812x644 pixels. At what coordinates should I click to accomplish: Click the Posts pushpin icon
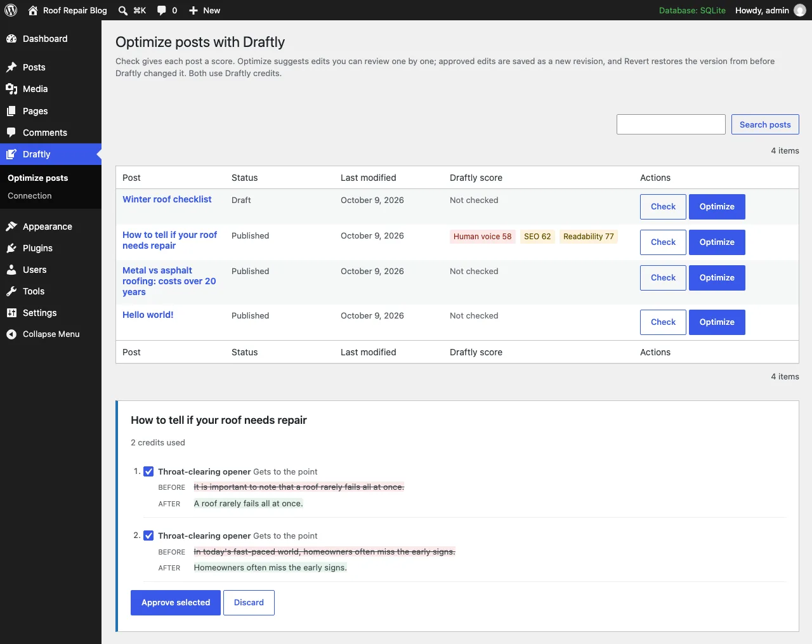tap(11, 67)
